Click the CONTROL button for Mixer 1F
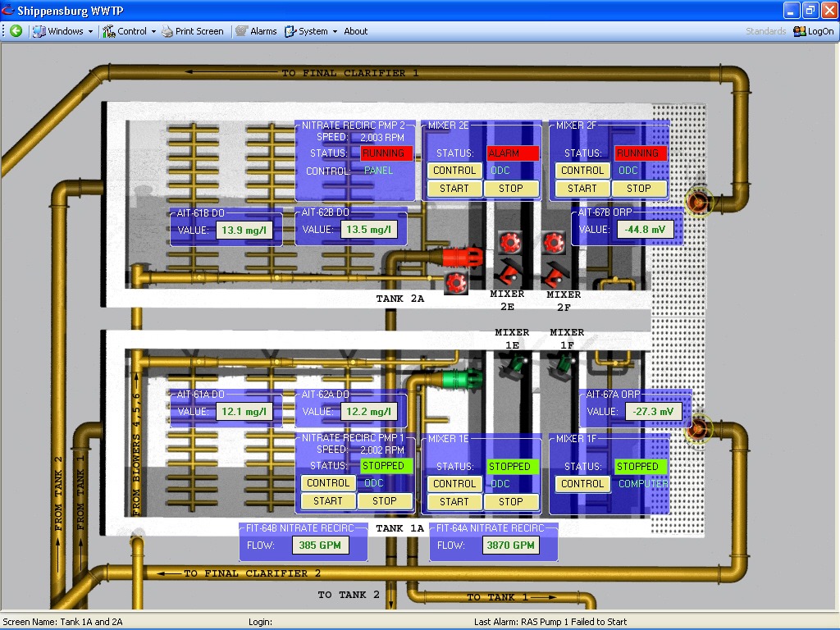Screen dimensions: 840x630 point(582,484)
